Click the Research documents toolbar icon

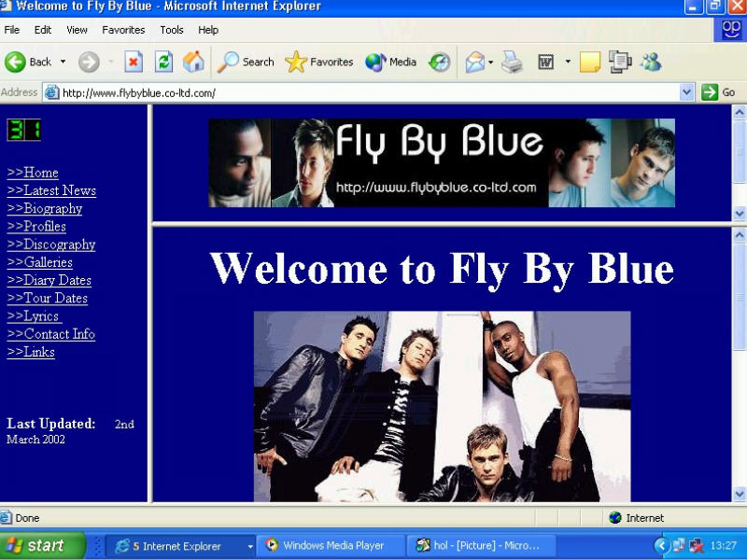pos(620,62)
